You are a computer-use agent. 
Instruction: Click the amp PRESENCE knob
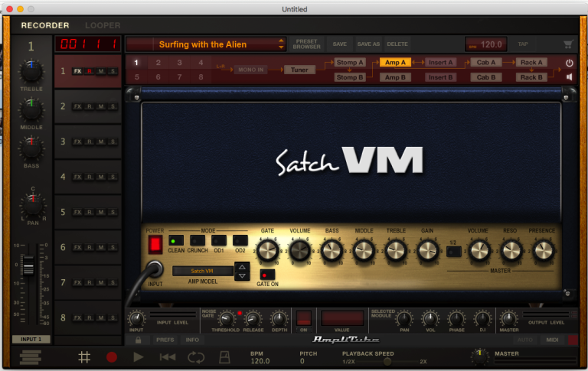click(543, 250)
